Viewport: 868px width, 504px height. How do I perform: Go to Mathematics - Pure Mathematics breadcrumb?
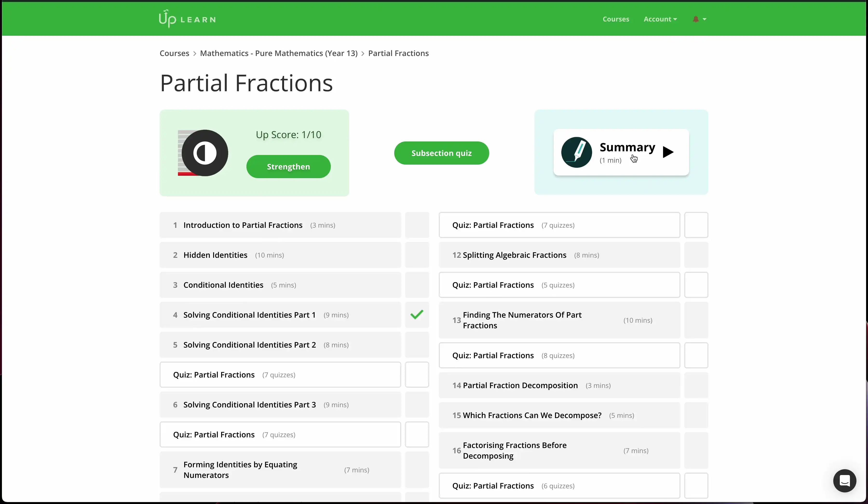tap(279, 53)
